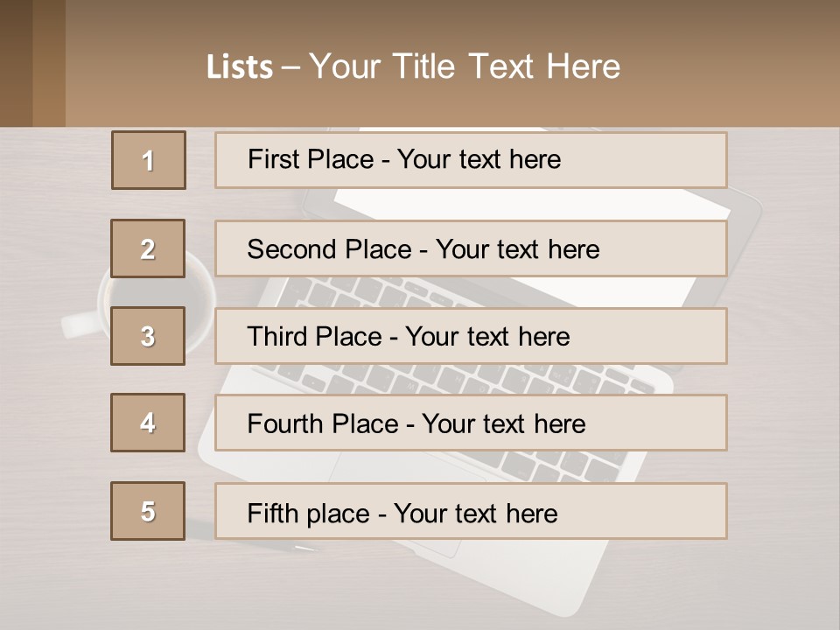The height and width of the screenshot is (630, 840).
Task: Select the number 3 box
Action: (148, 336)
